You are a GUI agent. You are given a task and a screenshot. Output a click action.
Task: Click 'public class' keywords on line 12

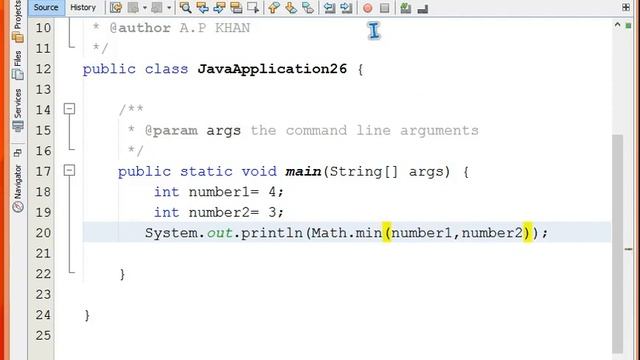click(136, 69)
